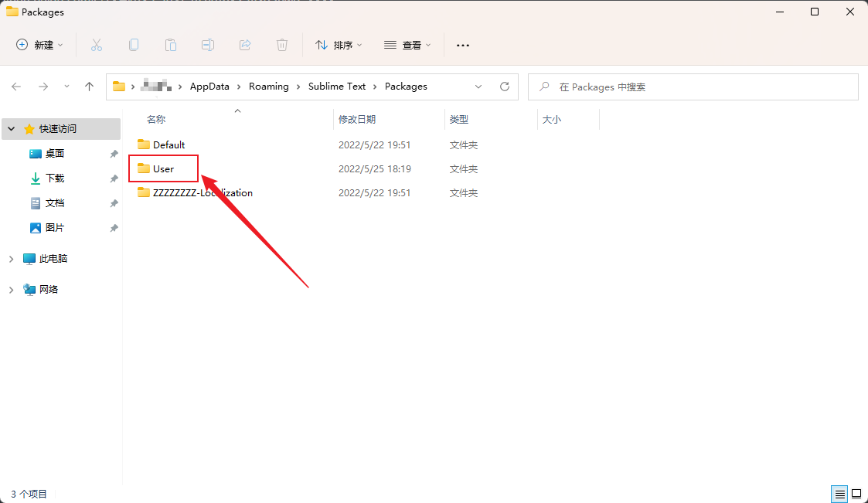Click the Delete trash can icon

(282, 45)
